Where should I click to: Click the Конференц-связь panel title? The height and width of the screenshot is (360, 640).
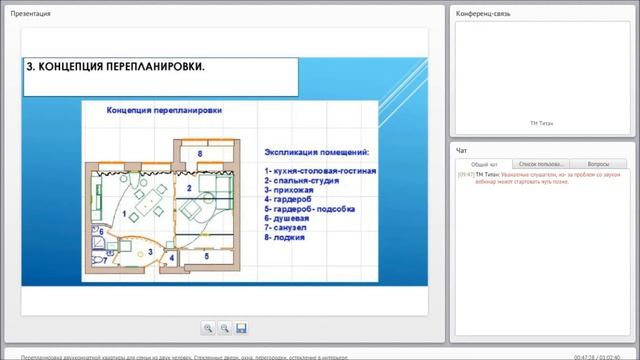click(483, 13)
